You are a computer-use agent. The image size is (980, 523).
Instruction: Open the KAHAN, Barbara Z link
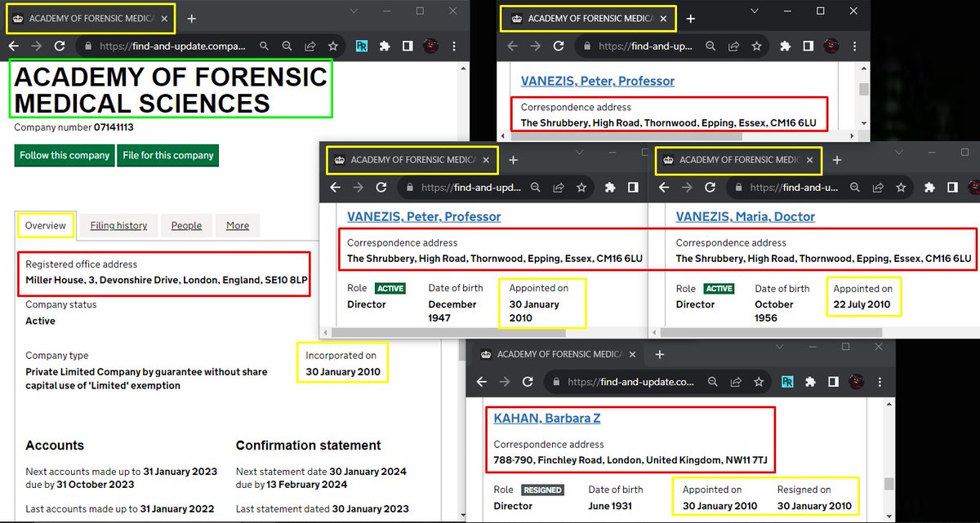tap(547, 419)
